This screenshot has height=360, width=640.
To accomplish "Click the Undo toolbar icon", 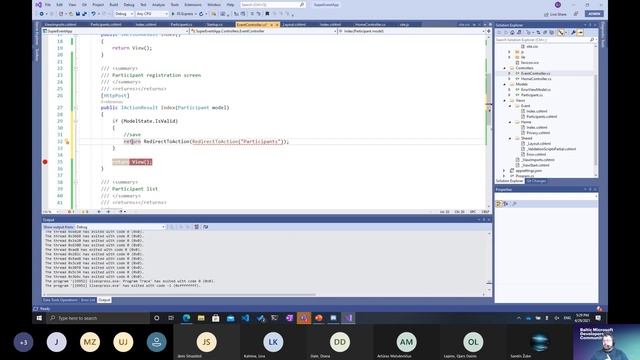I will click(x=94, y=14).
